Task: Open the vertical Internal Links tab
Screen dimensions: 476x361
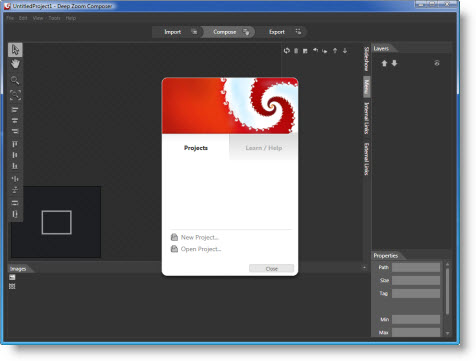Action: pos(366,118)
